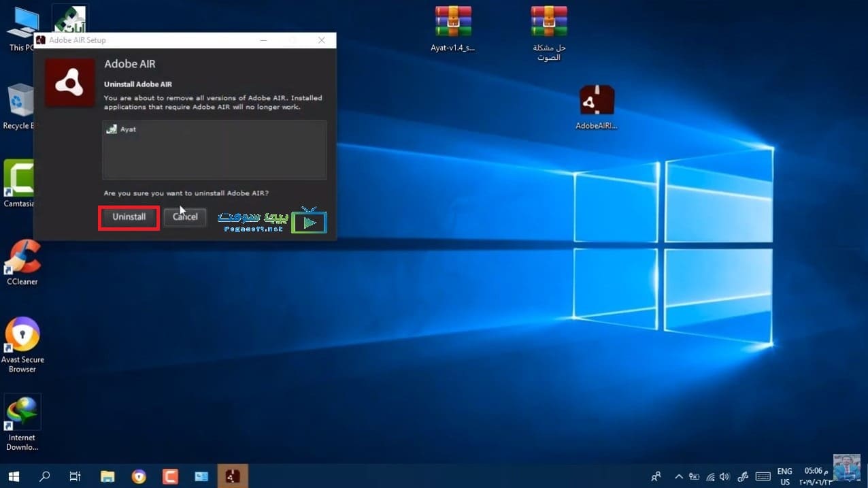Open Task View on the taskbar
Screen dimensions: 868x488
[76, 476]
